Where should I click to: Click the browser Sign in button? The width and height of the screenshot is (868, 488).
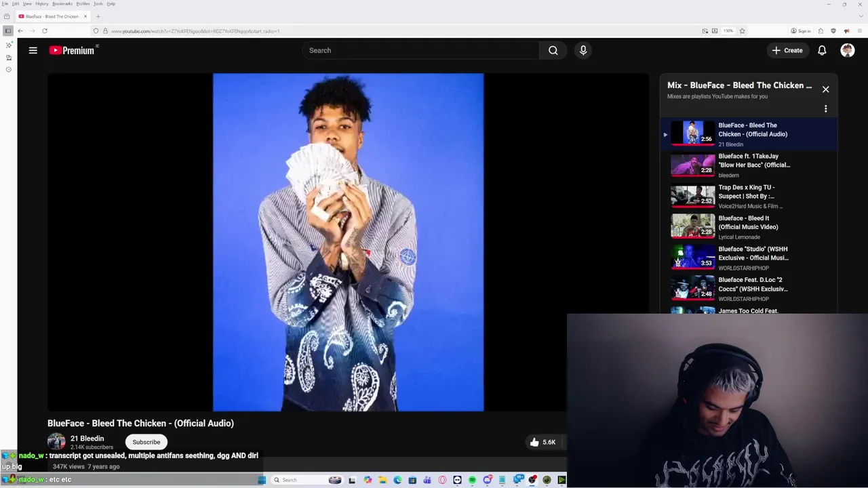pyautogui.click(x=801, y=30)
